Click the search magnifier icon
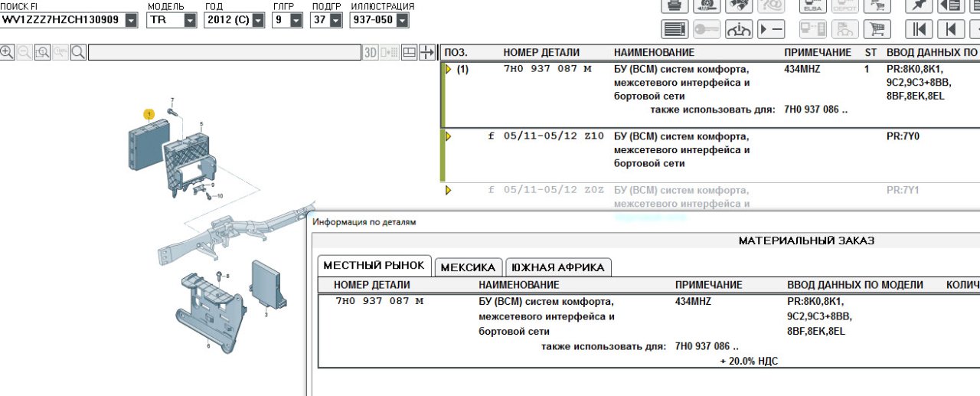 point(79,52)
